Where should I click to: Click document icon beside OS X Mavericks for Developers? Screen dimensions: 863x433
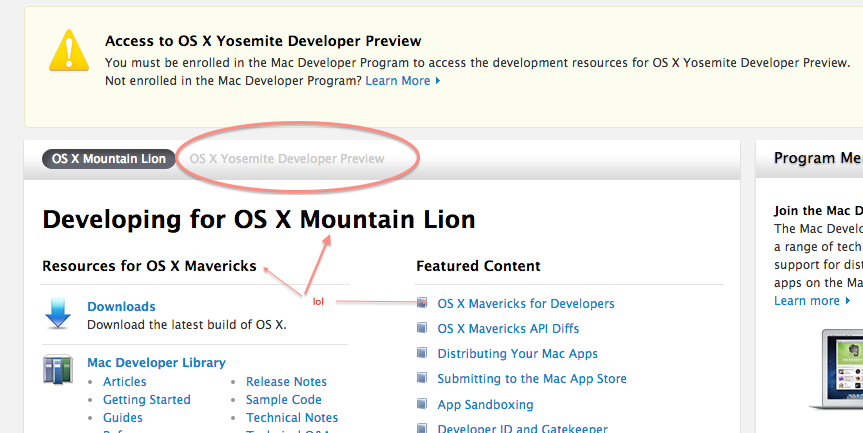(x=422, y=303)
